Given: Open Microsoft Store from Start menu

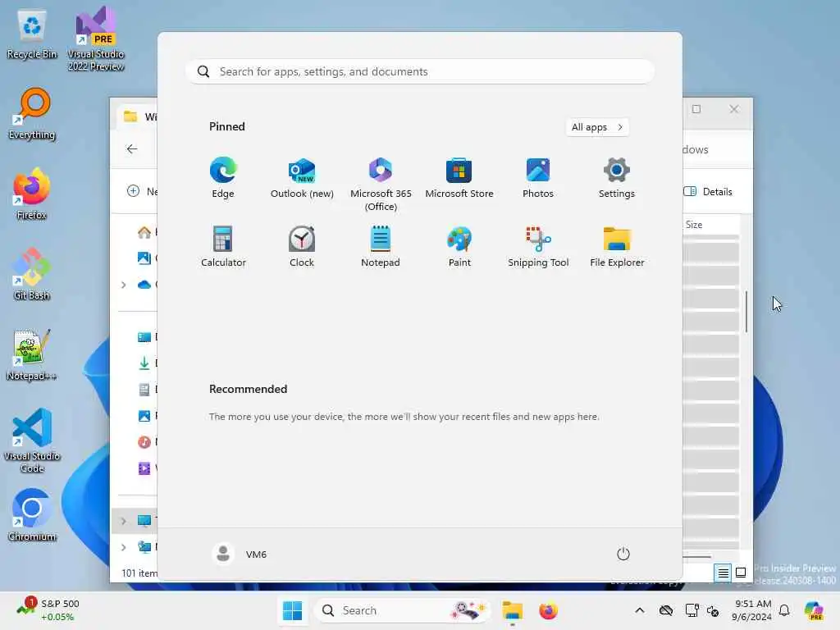Looking at the screenshot, I should (x=459, y=178).
